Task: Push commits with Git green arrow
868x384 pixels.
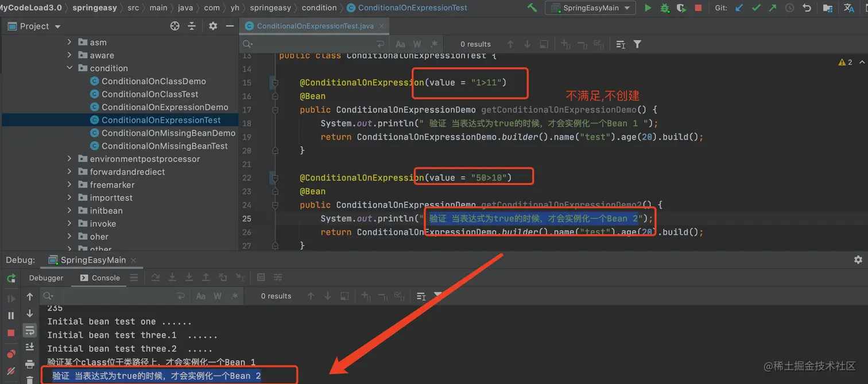Action: (x=773, y=8)
